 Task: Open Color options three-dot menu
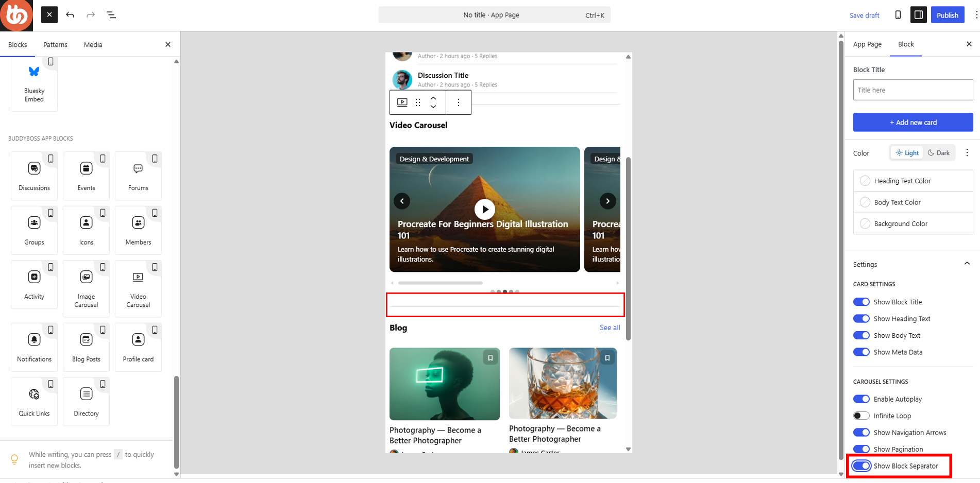click(x=967, y=152)
